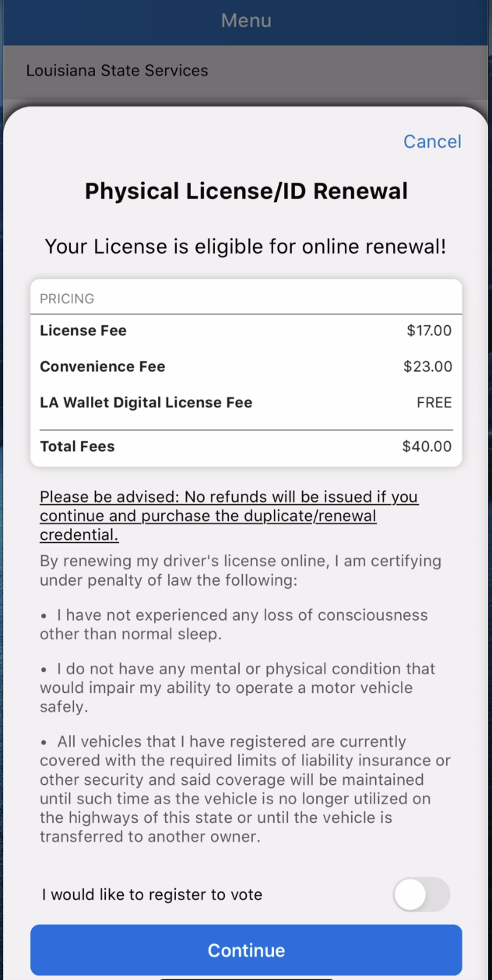Click the $40.00 total amount
The height and width of the screenshot is (980, 492).
427,446
